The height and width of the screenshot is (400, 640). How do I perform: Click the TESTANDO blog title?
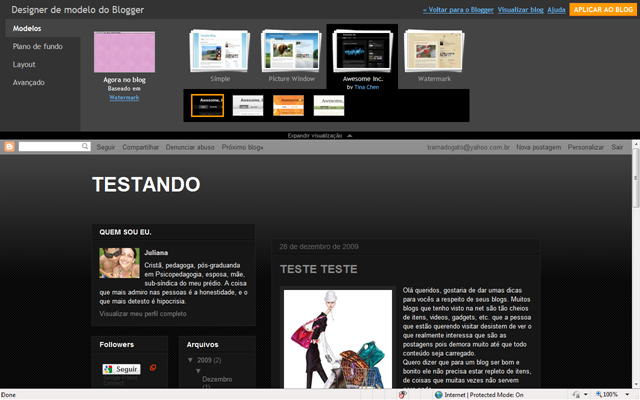pyautogui.click(x=146, y=184)
